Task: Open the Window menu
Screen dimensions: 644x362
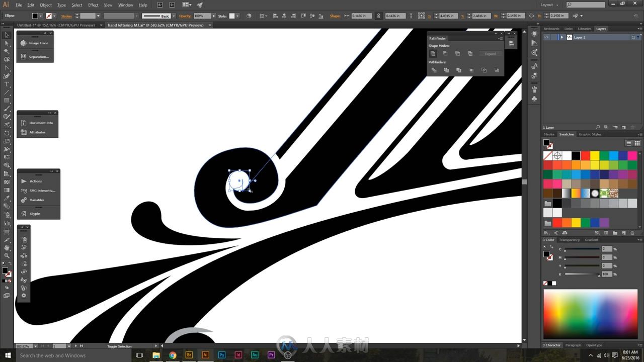Action: 125,5
